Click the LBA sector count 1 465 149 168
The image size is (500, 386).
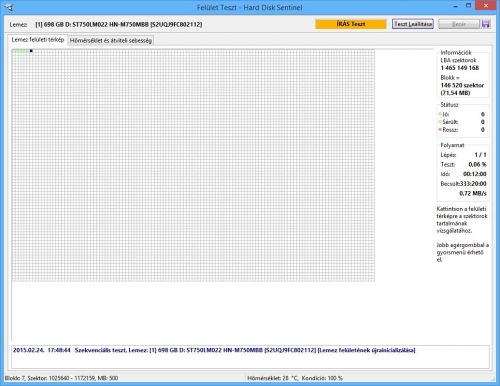pos(460,68)
